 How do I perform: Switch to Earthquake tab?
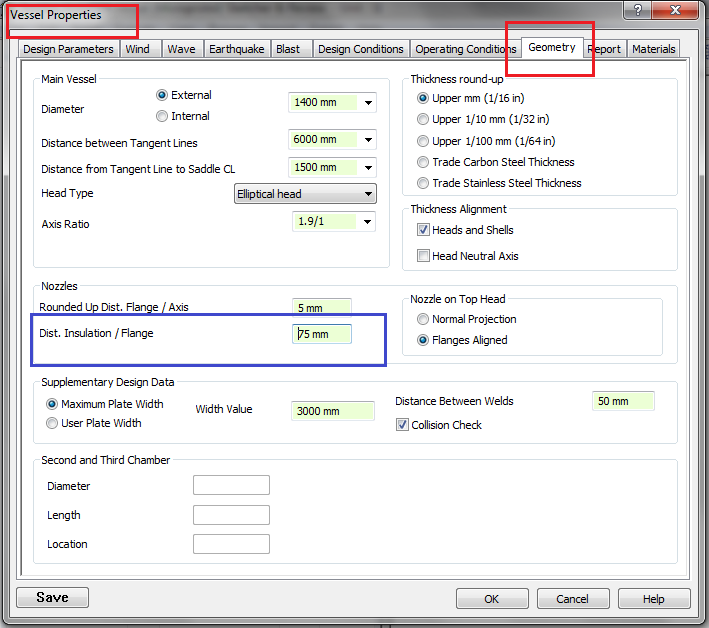236,49
